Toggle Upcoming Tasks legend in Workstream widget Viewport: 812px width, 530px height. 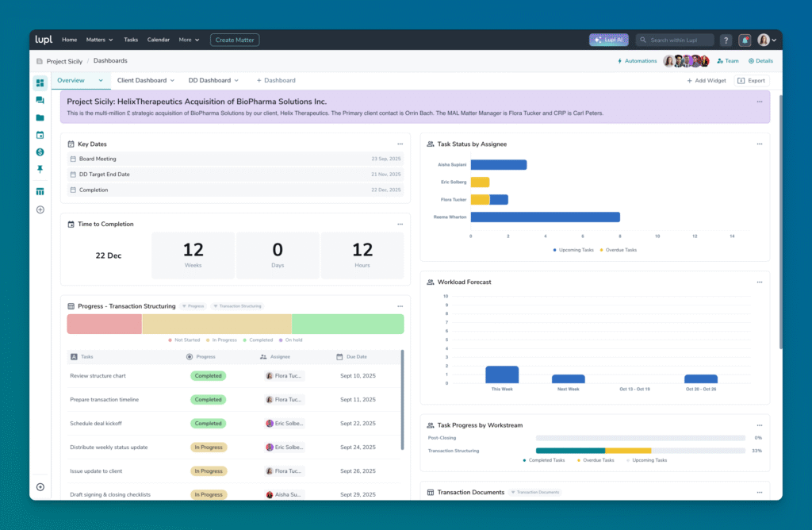pos(647,460)
